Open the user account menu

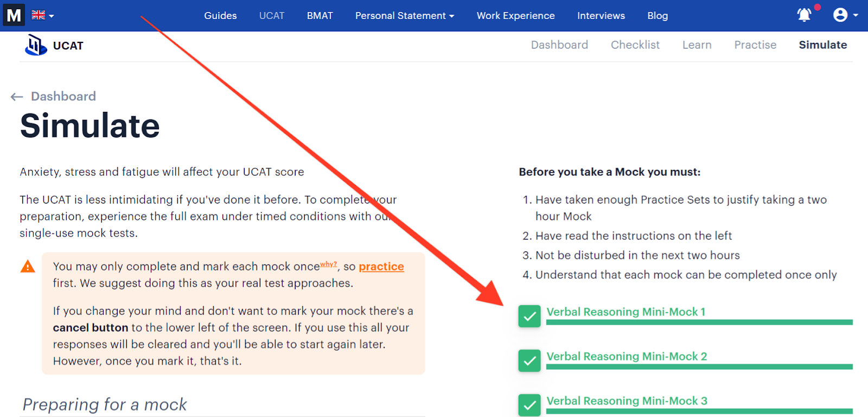click(845, 15)
